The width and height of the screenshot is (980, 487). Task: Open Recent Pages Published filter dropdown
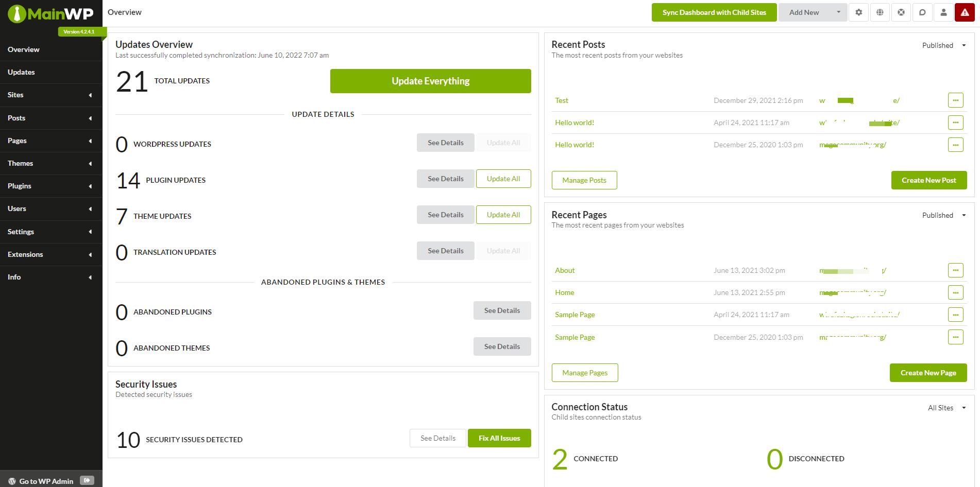pos(944,215)
